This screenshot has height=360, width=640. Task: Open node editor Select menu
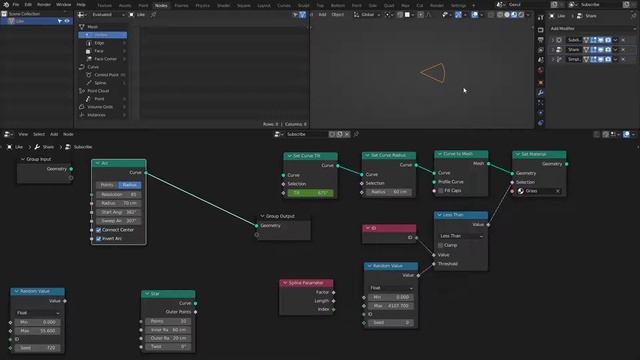tap(39, 134)
